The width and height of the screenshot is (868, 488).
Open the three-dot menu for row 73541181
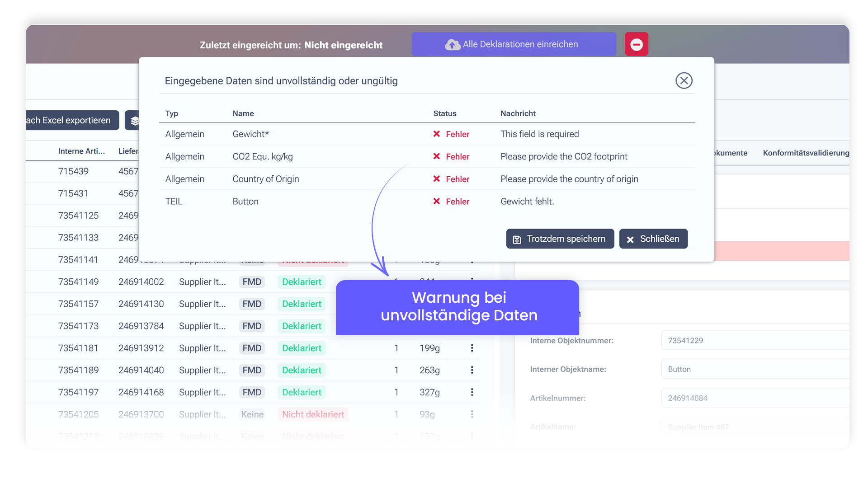coord(472,348)
